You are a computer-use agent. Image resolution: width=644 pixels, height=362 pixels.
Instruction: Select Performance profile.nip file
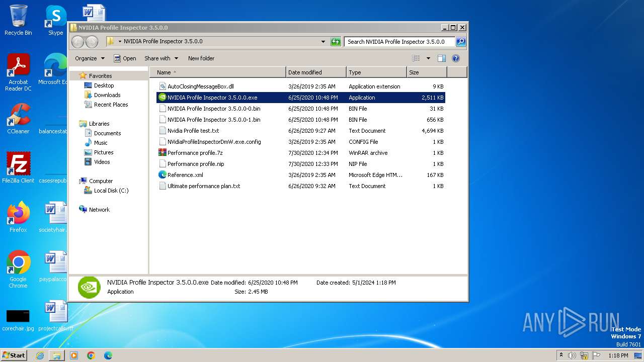(x=301, y=164)
